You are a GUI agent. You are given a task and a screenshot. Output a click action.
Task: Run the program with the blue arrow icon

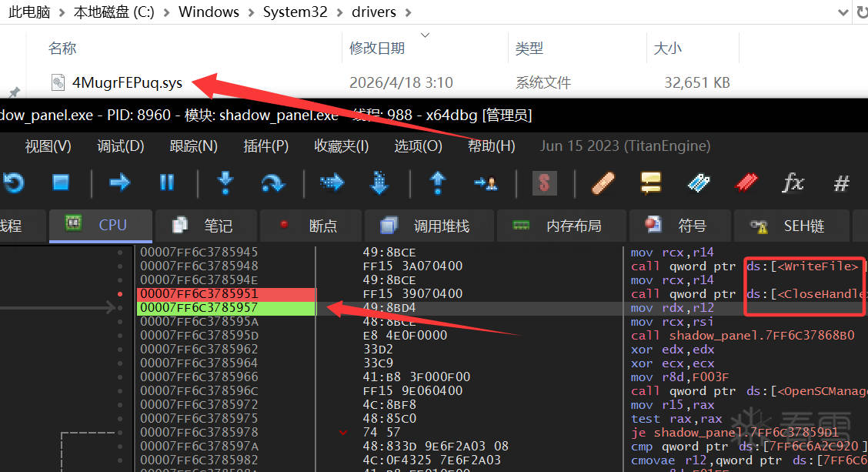pos(119,182)
